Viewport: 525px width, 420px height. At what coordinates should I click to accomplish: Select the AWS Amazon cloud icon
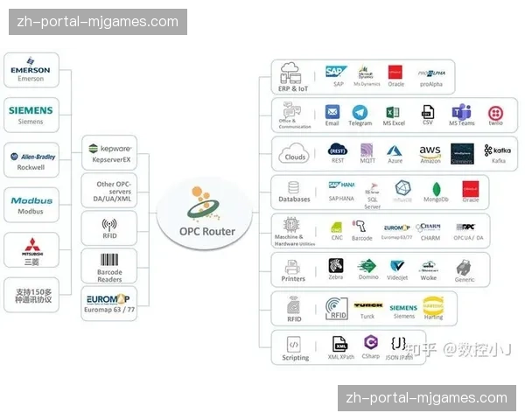[429, 150]
